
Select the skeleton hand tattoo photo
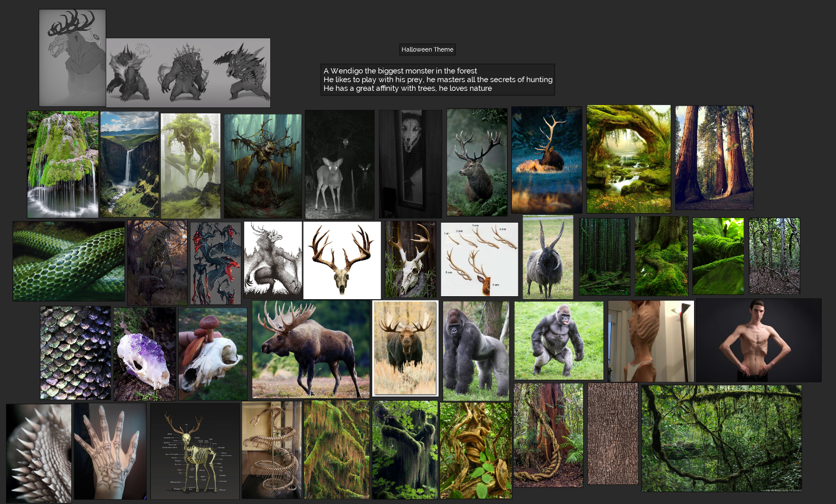coord(110,452)
